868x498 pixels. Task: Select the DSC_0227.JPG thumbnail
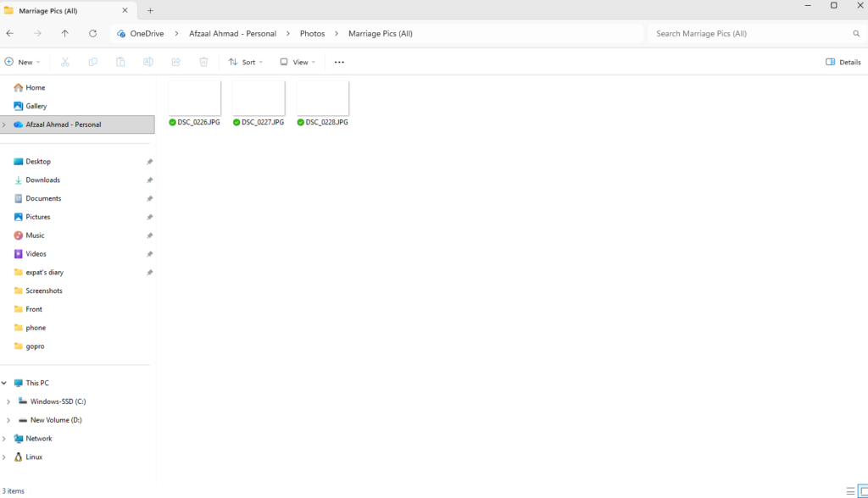pos(259,99)
